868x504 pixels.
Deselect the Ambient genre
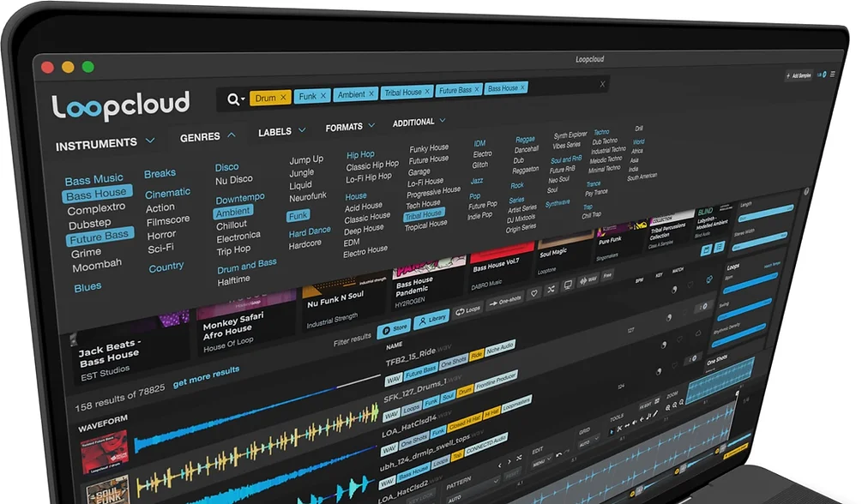coord(233,212)
